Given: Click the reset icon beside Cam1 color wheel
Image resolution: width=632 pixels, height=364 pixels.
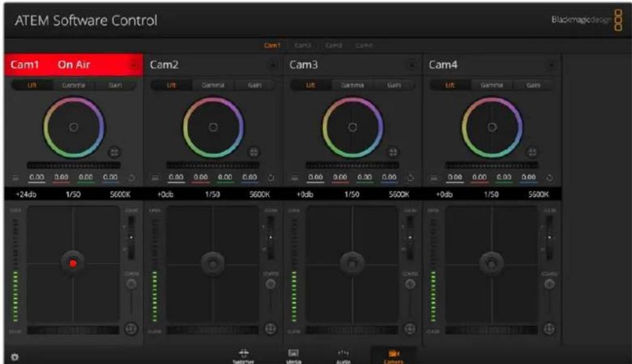Looking at the screenshot, I should [115, 152].
